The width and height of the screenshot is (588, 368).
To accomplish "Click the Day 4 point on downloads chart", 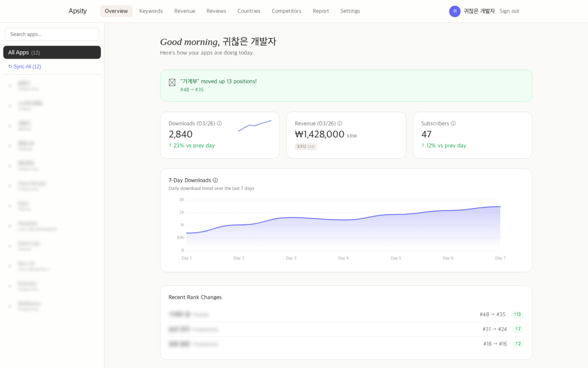I will coord(343,220).
